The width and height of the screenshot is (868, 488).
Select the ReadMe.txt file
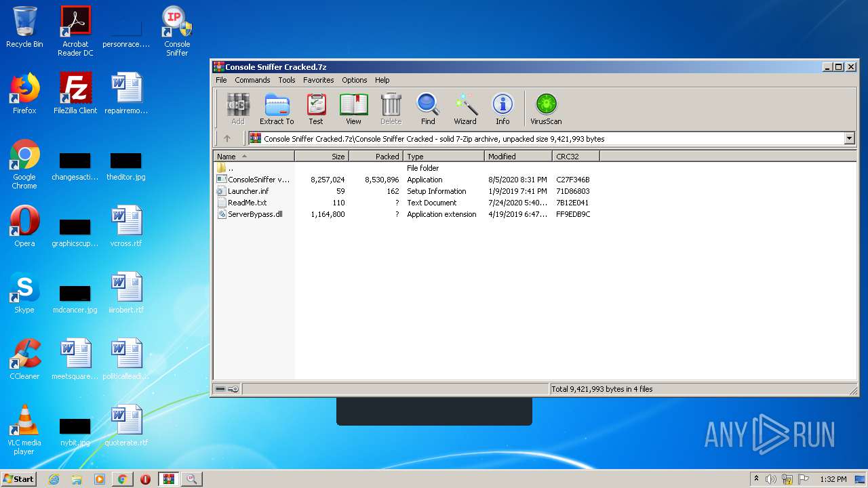407,203
